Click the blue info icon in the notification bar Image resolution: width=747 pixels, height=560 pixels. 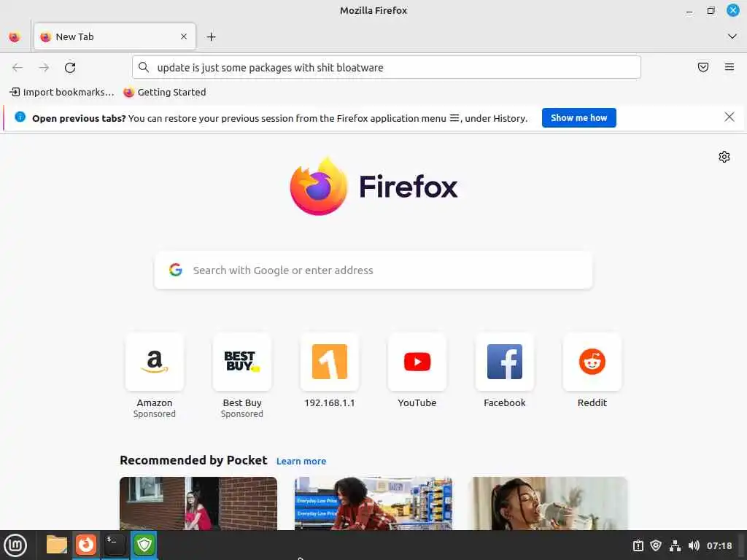(x=20, y=117)
